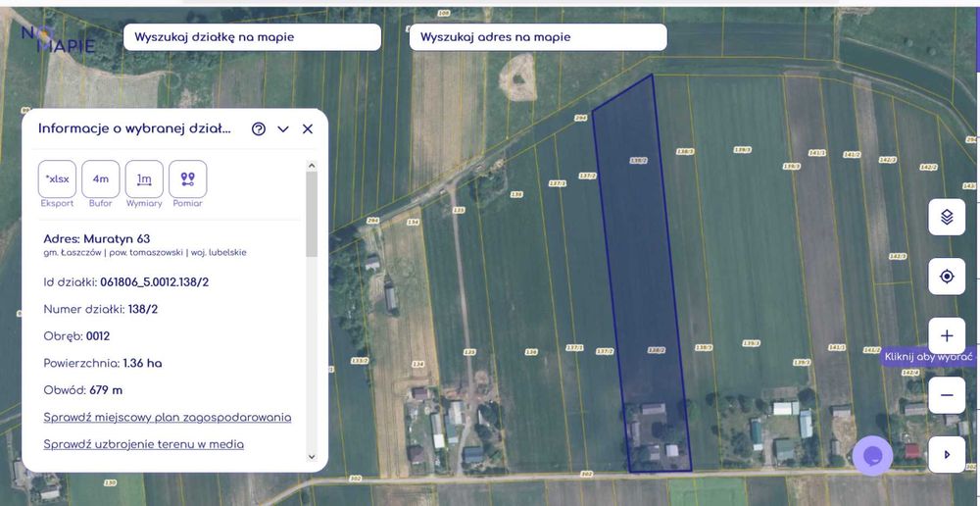Expand the side arrow panel button
The image size is (980, 506).
947,455
